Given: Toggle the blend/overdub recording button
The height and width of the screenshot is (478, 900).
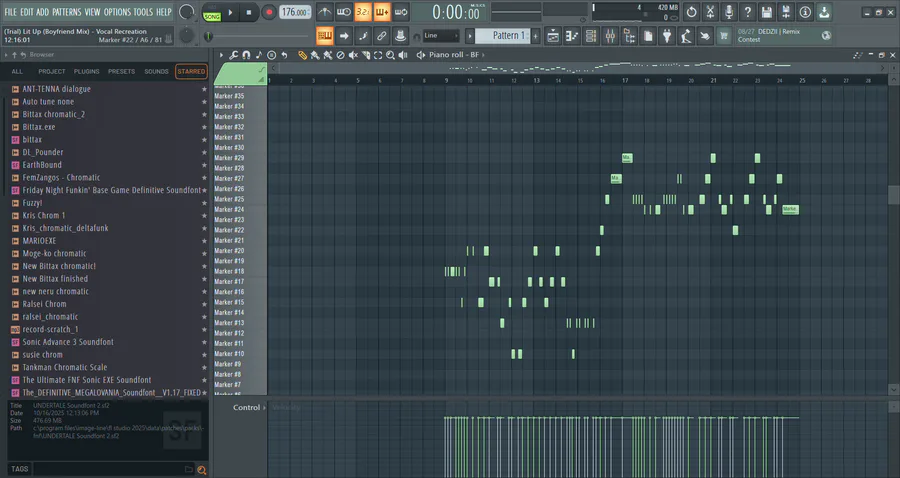Looking at the screenshot, I should 382,12.
